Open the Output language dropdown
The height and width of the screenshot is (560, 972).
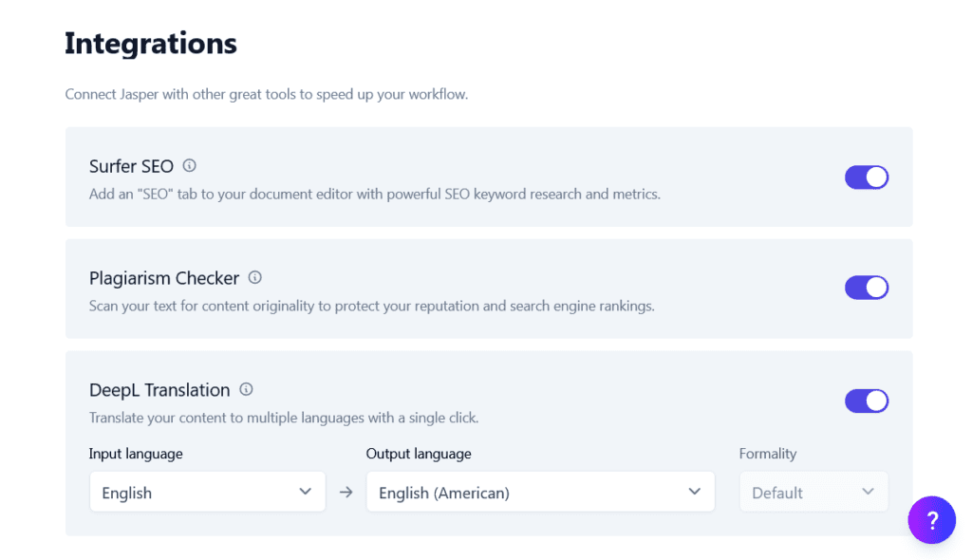point(540,492)
